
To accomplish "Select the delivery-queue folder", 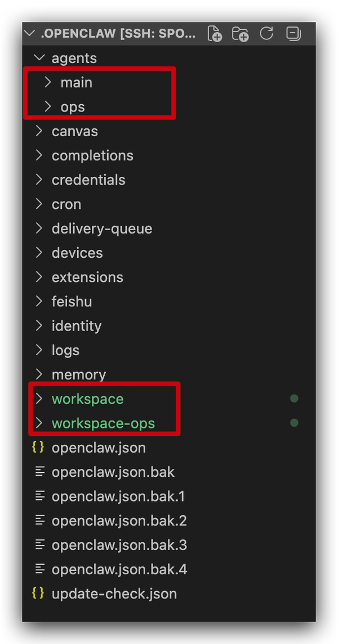I will coord(102,229).
